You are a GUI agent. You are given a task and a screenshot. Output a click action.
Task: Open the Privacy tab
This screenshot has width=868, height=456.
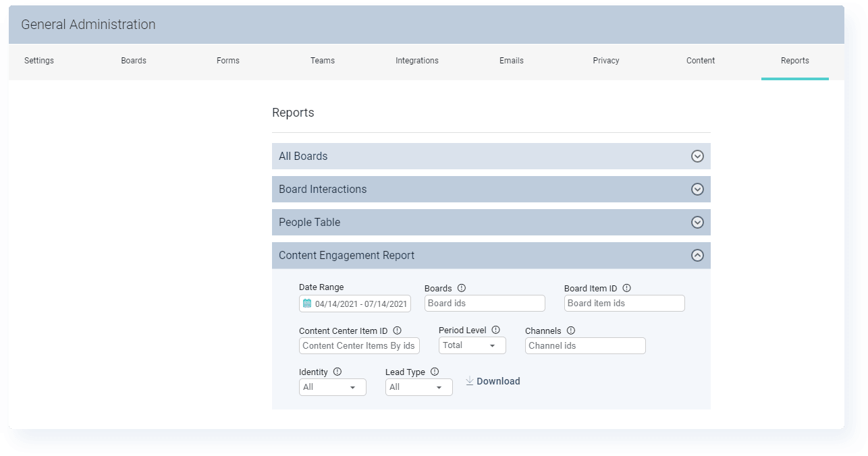pos(605,61)
